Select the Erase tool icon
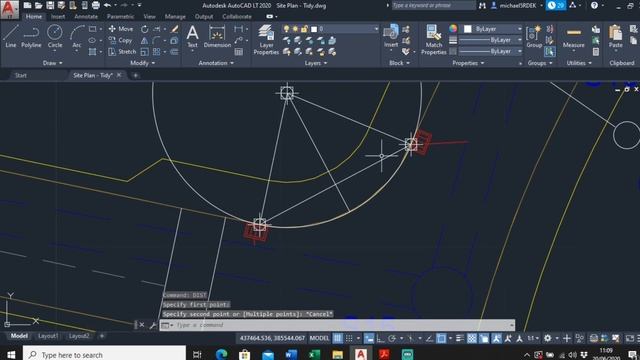Image resolution: width=640 pixels, height=360 pixels. click(175, 29)
